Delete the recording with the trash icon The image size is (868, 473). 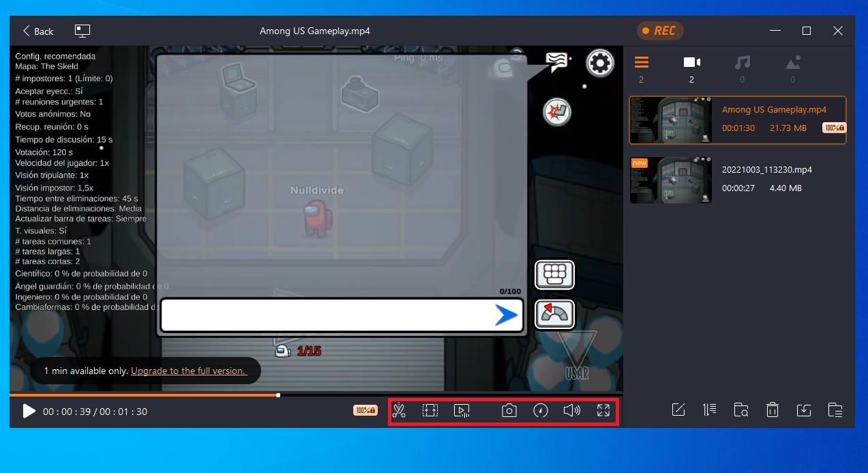coord(773,410)
